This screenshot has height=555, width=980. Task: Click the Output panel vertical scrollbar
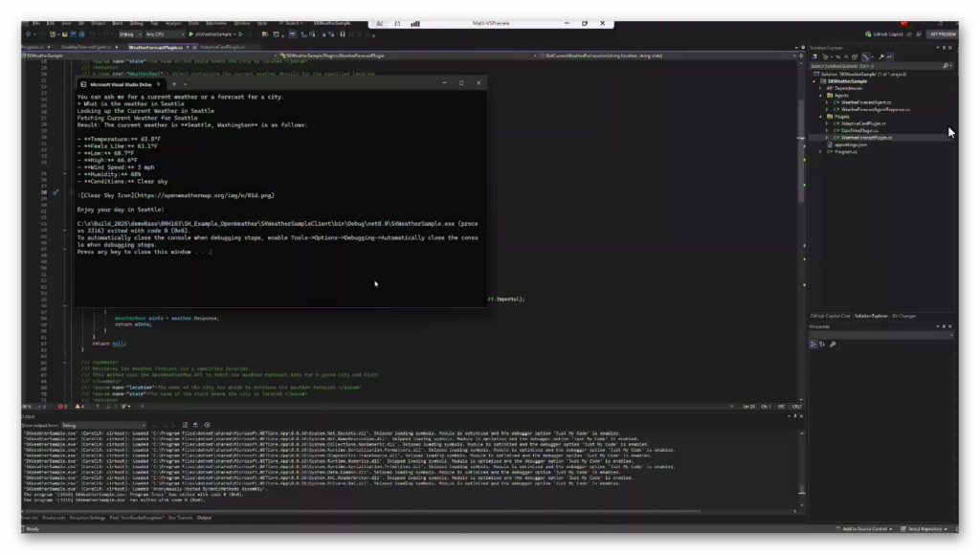coord(802,471)
